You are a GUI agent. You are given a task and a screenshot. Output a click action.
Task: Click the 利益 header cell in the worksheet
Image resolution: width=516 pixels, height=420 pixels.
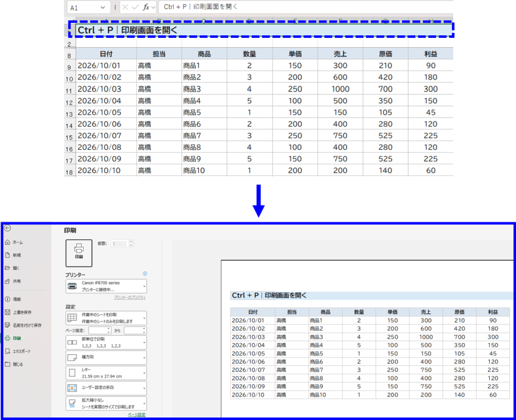coord(430,54)
